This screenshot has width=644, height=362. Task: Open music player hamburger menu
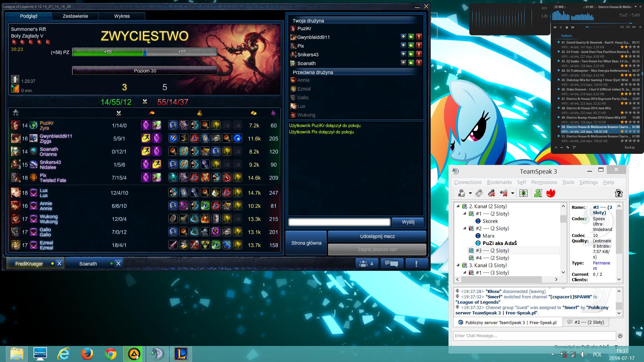[x=640, y=27]
